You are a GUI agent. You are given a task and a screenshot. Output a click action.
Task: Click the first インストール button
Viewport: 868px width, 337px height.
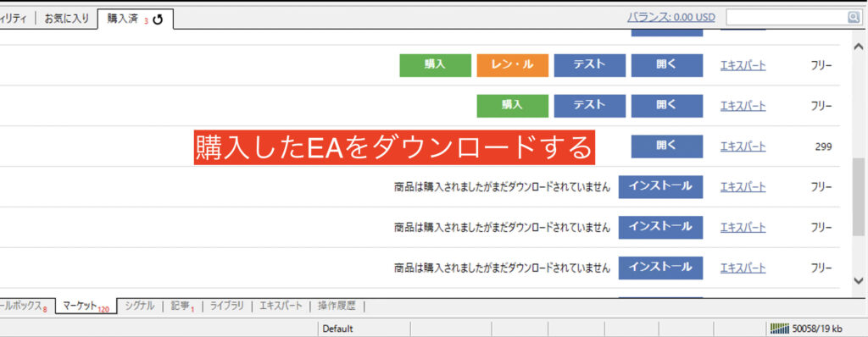660,186
